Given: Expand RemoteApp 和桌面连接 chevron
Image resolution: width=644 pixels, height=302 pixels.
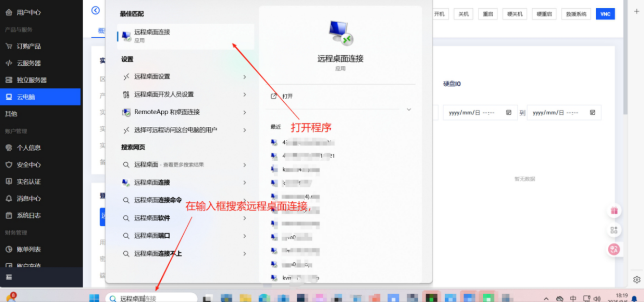Looking at the screenshot, I should pyautogui.click(x=245, y=112).
